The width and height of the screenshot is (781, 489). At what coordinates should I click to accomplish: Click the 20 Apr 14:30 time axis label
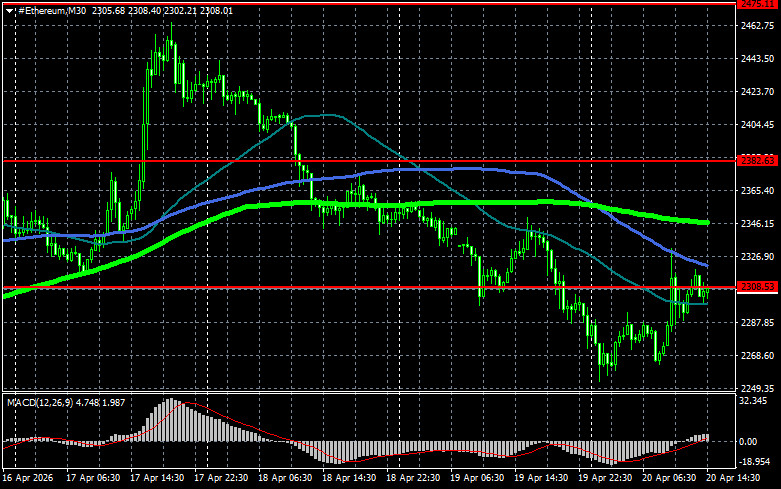733,478
